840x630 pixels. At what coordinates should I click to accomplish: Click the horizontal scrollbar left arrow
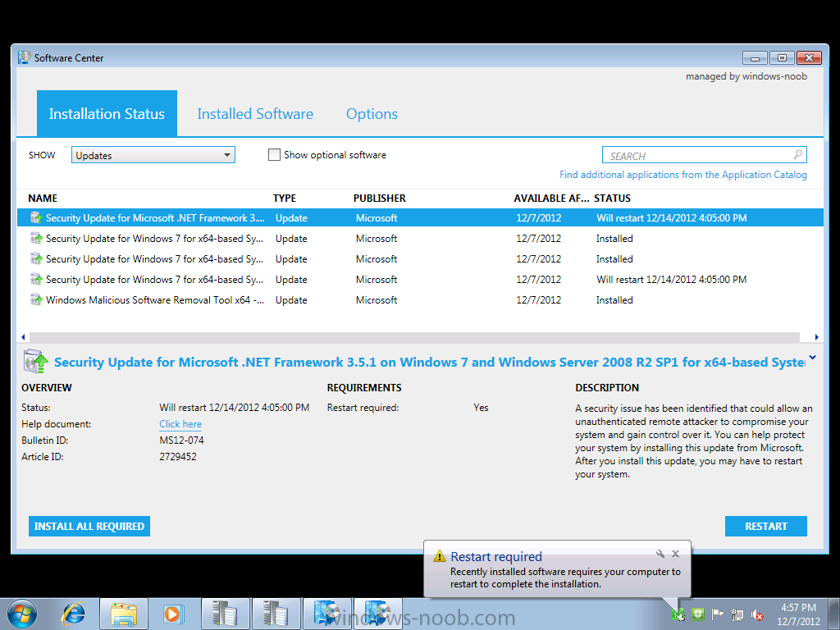pos(23,337)
